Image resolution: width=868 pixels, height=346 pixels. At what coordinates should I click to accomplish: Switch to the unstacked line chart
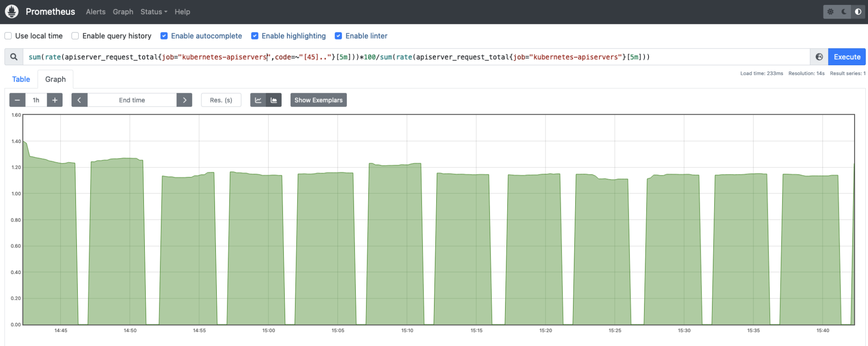click(x=258, y=100)
